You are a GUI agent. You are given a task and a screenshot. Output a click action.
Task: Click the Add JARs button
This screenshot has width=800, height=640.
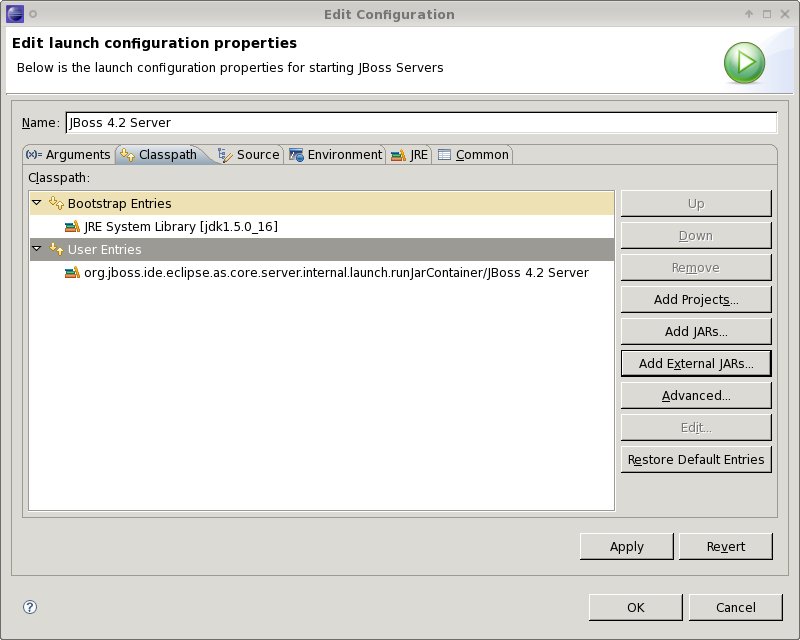(x=696, y=331)
